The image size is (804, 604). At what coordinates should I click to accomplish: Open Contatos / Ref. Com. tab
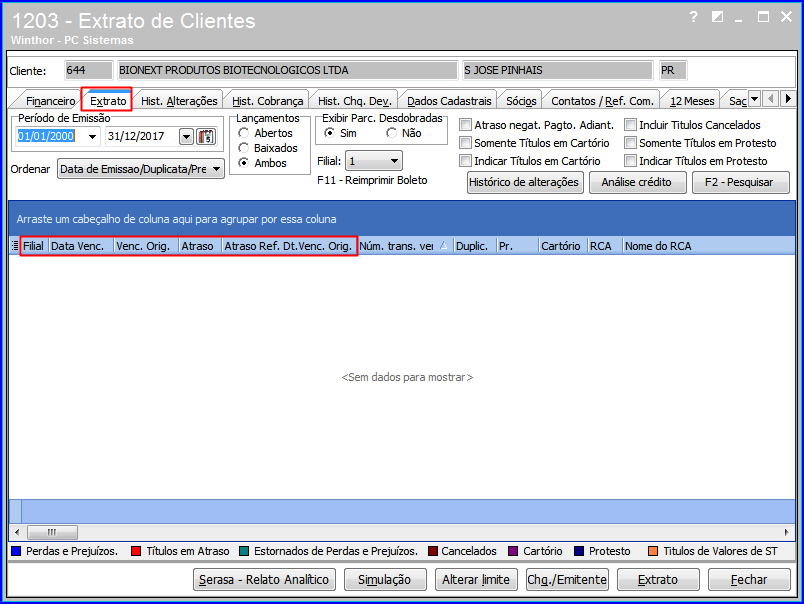(602, 101)
